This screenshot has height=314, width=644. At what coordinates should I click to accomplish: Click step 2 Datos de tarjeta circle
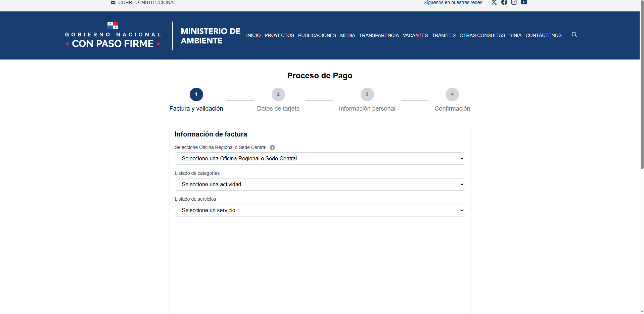[x=278, y=94]
